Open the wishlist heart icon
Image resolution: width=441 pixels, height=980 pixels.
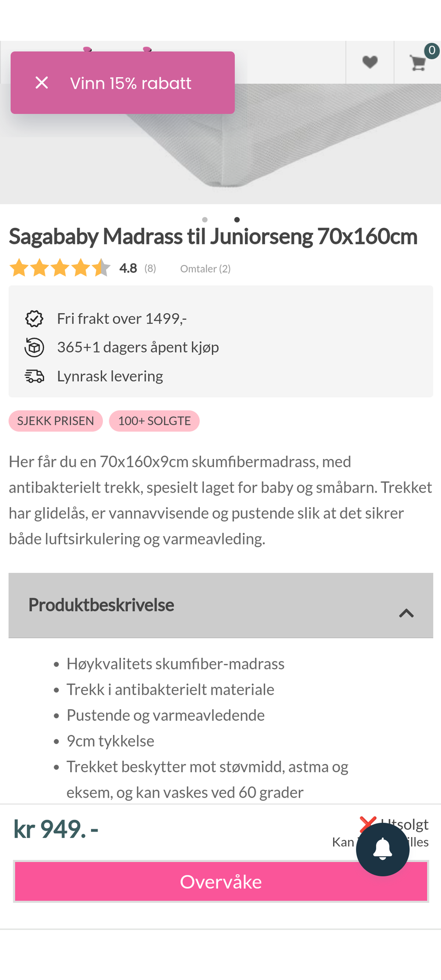point(370,62)
